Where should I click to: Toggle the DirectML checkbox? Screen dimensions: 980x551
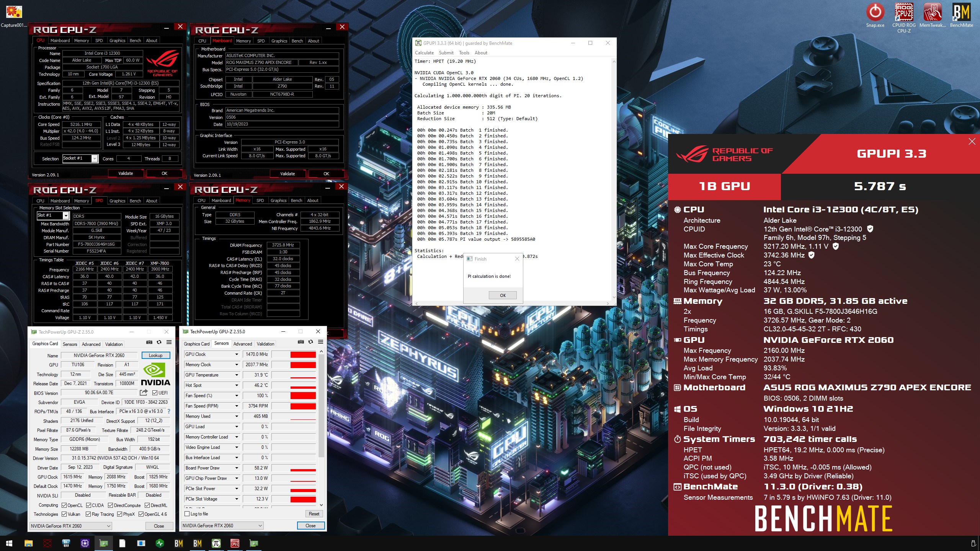click(x=147, y=505)
